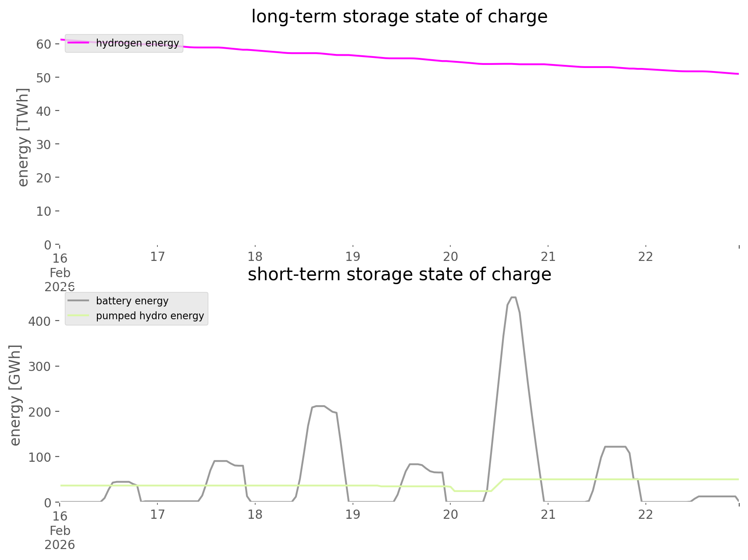Click the 'energy [GWh]' y-axis label
The width and height of the screenshot is (748, 560).
click(x=15, y=395)
